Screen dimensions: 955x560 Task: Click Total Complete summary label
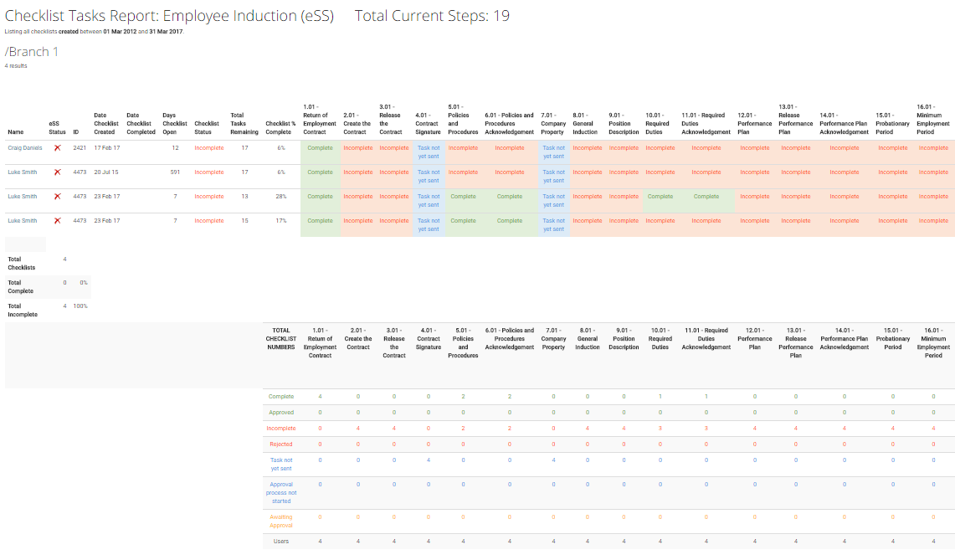(21, 287)
